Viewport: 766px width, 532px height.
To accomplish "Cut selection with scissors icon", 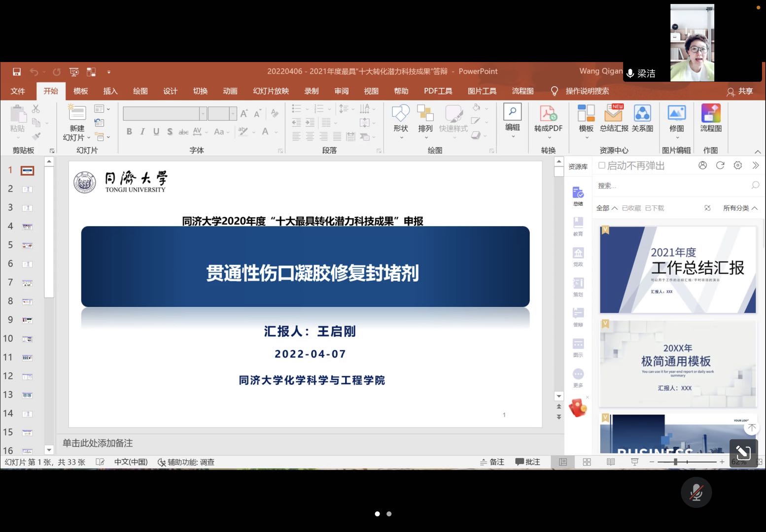I will [36, 109].
